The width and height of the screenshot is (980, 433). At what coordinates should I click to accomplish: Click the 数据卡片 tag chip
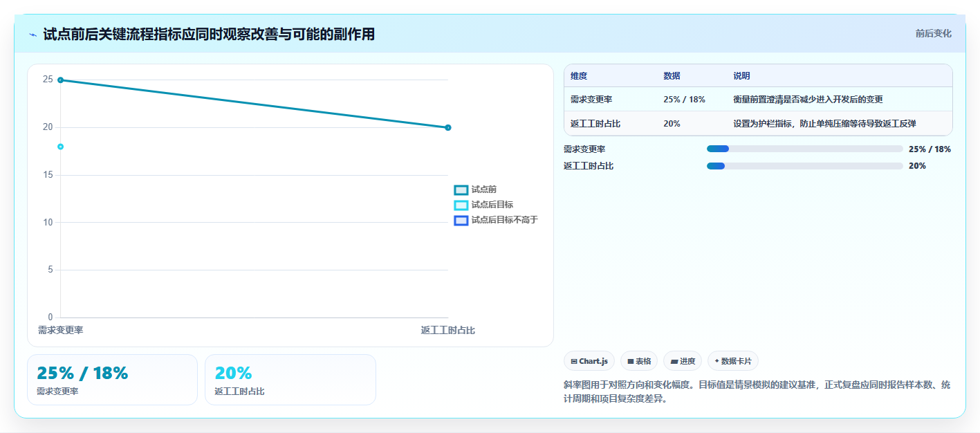(733, 361)
